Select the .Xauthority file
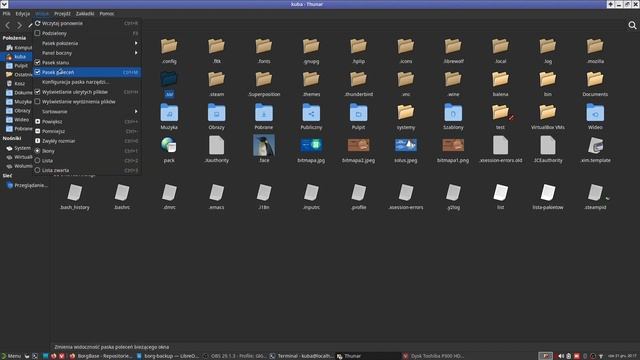640x360 pixels. click(216, 150)
